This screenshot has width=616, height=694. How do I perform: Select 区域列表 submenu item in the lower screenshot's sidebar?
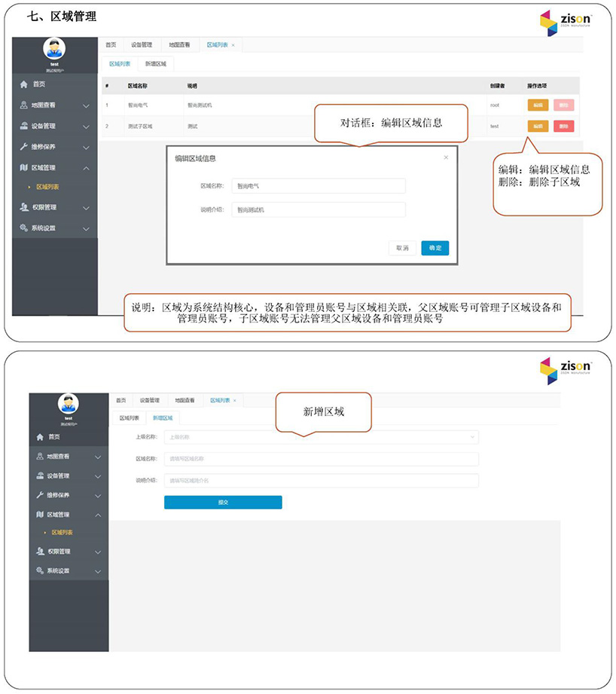point(62,533)
